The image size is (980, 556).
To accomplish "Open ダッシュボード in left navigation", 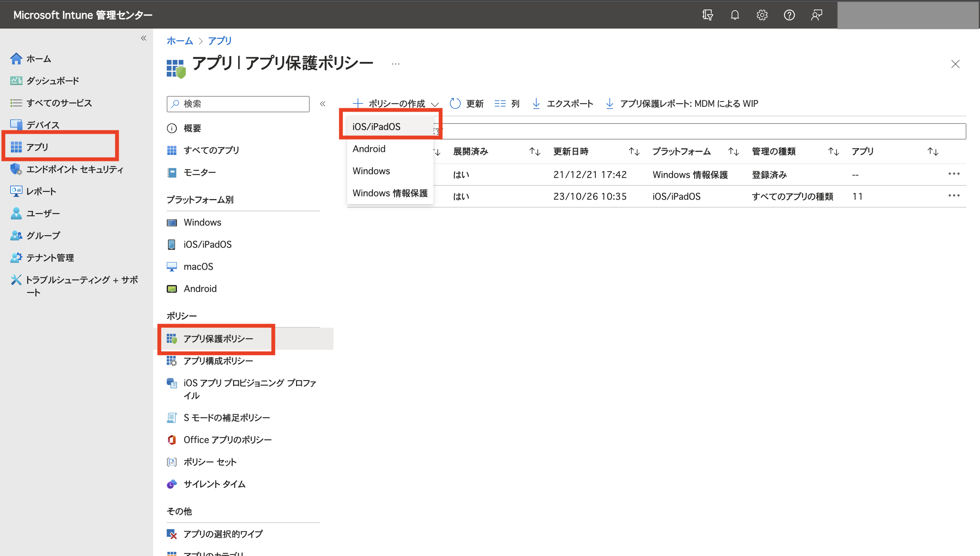I will pos(45,81).
